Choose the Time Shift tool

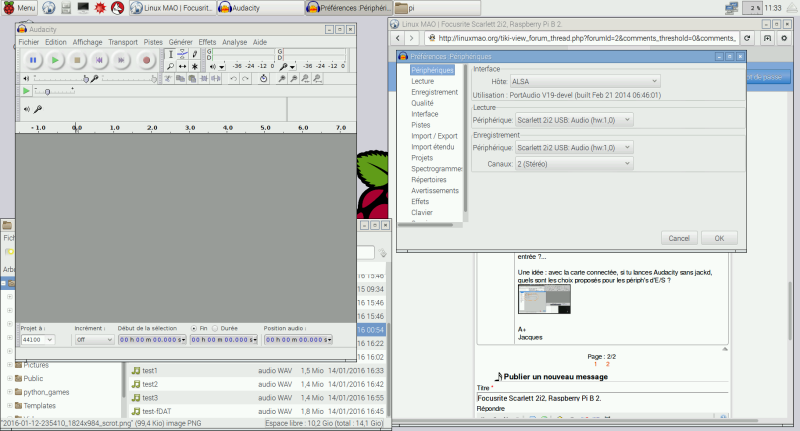click(x=182, y=66)
